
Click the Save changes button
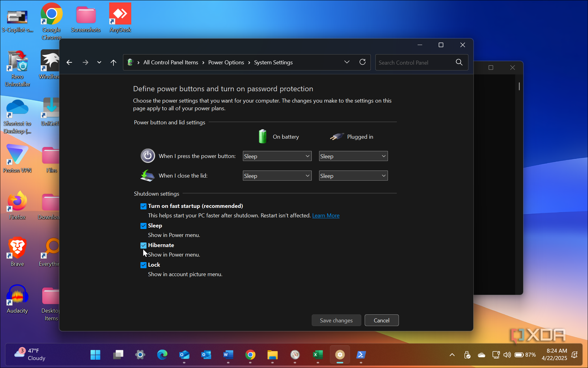click(336, 320)
